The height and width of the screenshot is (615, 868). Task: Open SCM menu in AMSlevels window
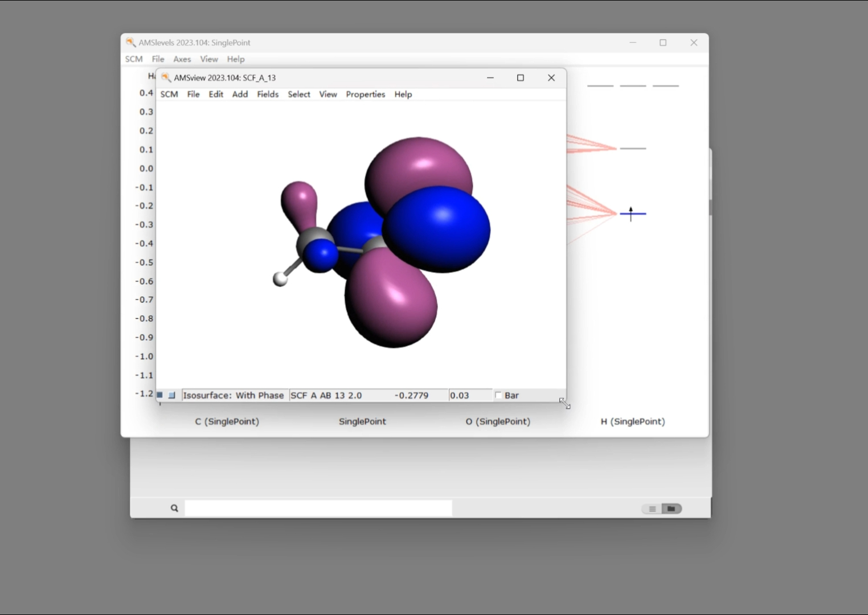[134, 59]
